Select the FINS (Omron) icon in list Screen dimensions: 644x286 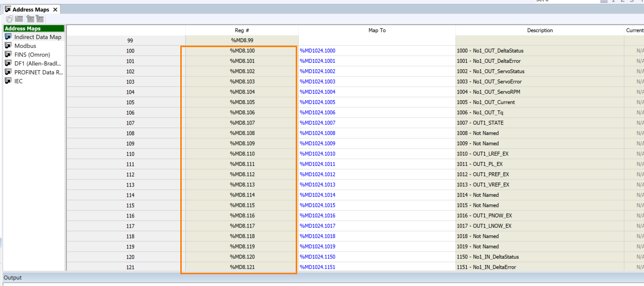coord(8,54)
